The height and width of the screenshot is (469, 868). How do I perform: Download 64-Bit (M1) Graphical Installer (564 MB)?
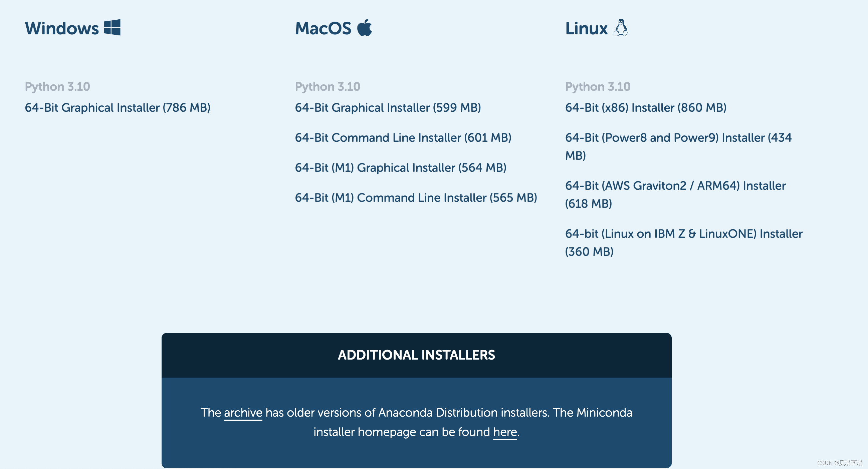[x=401, y=168]
